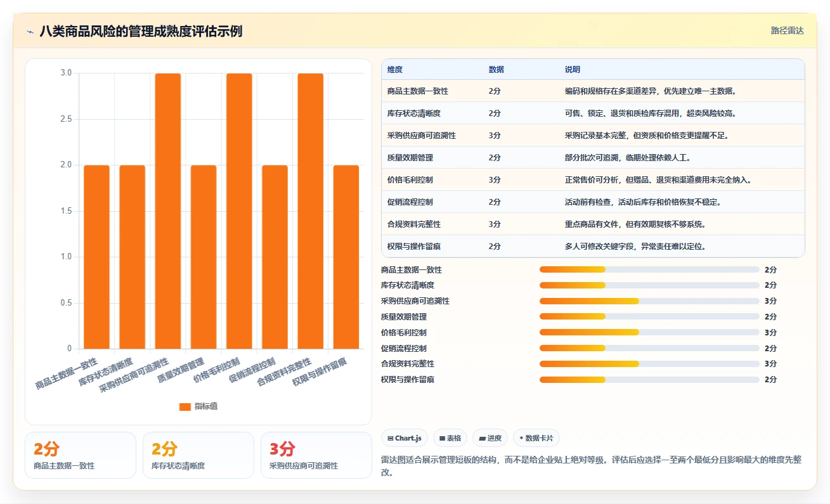Click description starting 活动前有检查

(643, 202)
